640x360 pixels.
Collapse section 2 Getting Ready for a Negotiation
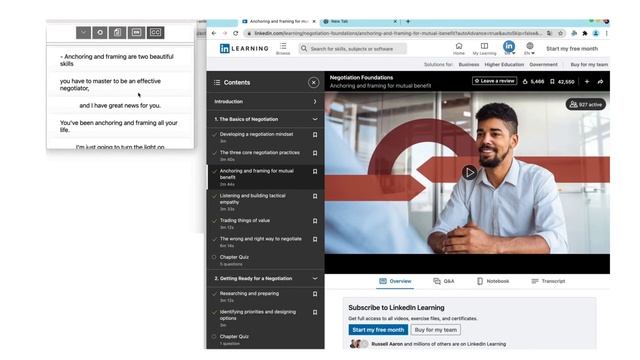(315, 278)
